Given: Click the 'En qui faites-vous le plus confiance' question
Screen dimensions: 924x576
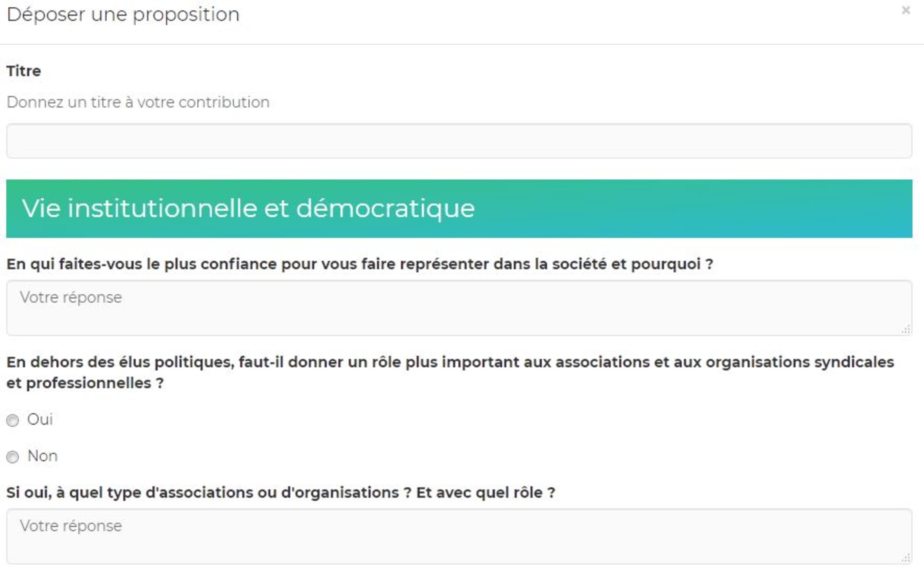Looking at the screenshot, I should pyautogui.click(x=360, y=264).
